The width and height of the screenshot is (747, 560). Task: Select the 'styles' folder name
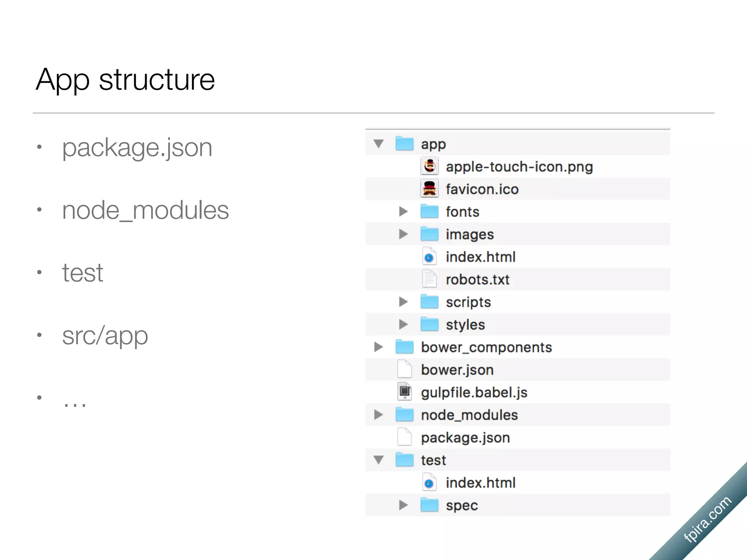pos(465,326)
